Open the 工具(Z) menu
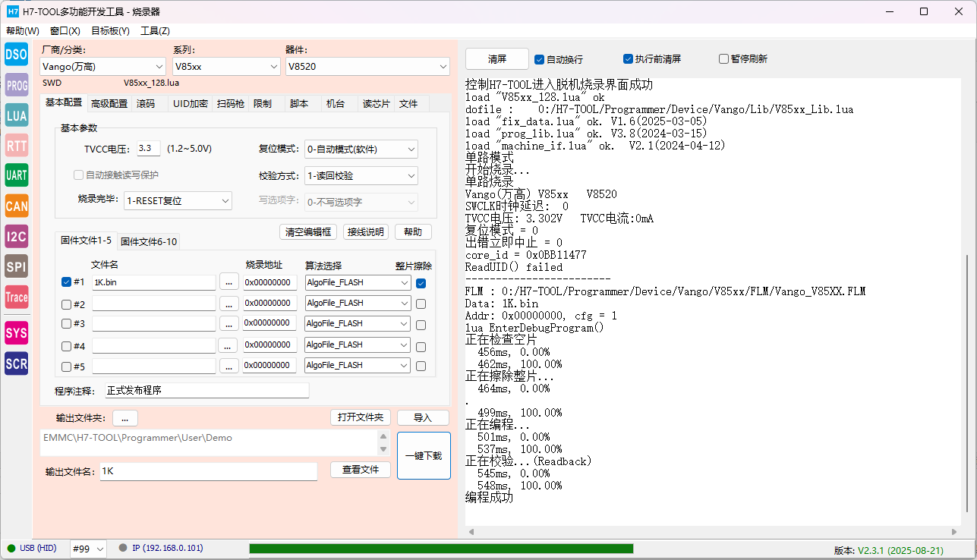This screenshot has width=977, height=560. [155, 31]
